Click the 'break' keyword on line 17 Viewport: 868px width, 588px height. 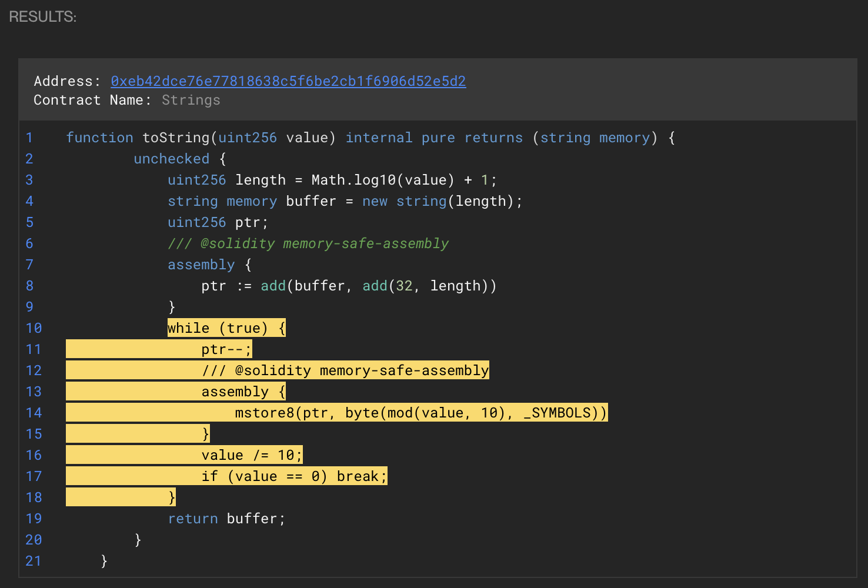click(x=358, y=477)
